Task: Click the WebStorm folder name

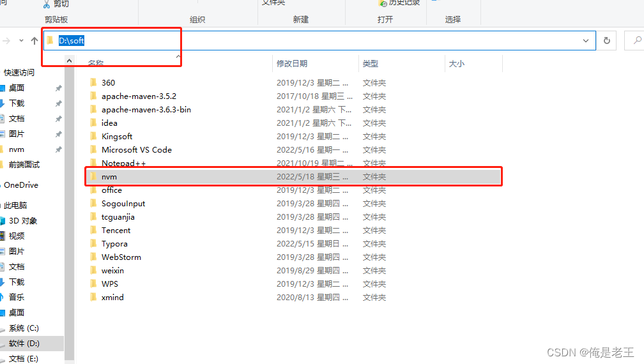Action: coord(121,257)
